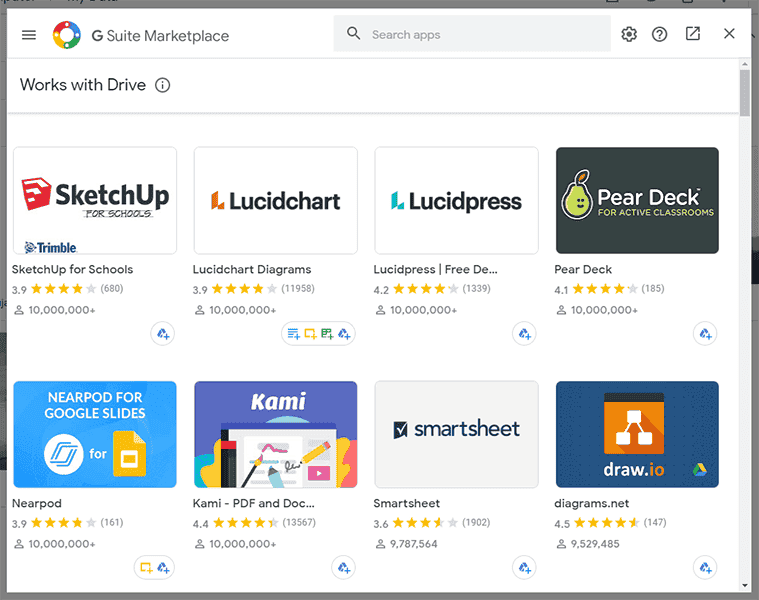This screenshot has width=759, height=600.
Task: Click diagrams.net's Drive integration icon
Action: pyautogui.click(x=705, y=568)
